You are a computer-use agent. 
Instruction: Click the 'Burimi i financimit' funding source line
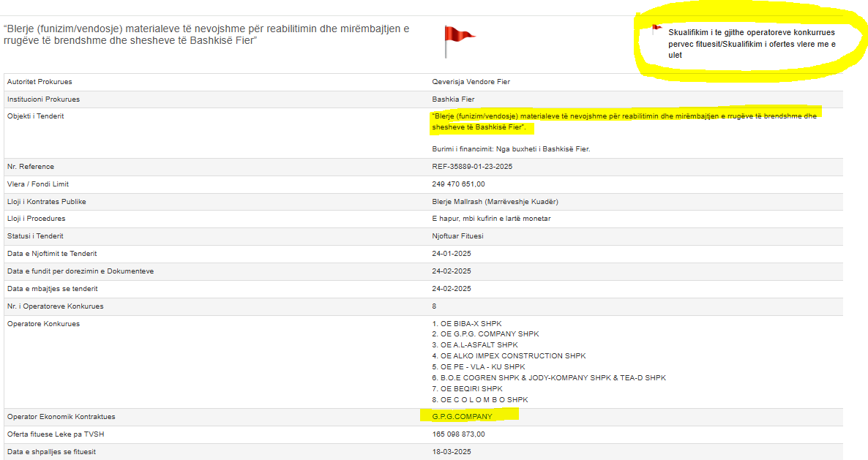511,149
